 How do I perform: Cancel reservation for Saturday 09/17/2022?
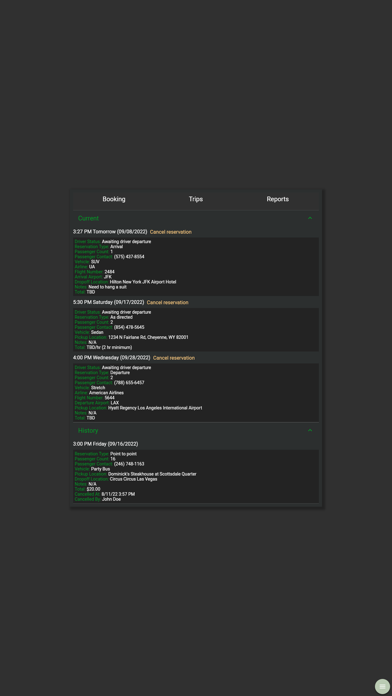click(168, 303)
